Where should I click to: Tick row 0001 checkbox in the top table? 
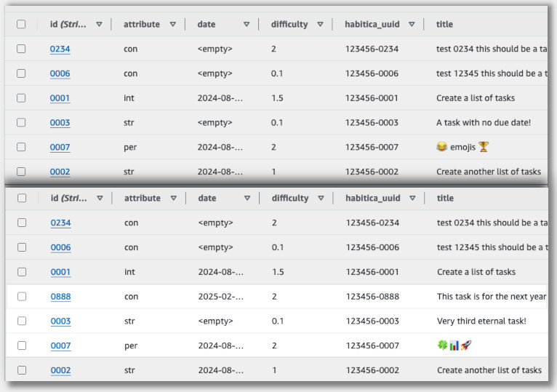(21, 97)
